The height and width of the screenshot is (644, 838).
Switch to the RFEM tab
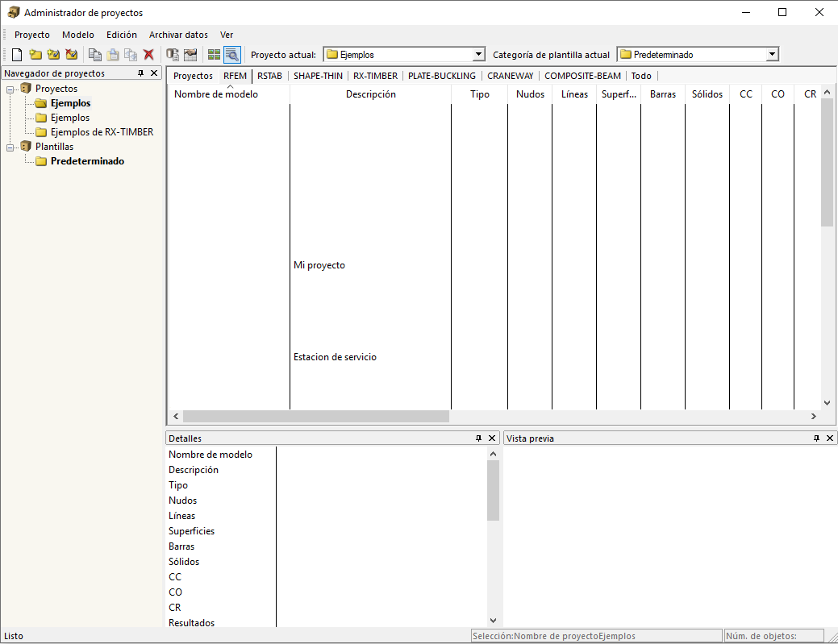pos(236,76)
